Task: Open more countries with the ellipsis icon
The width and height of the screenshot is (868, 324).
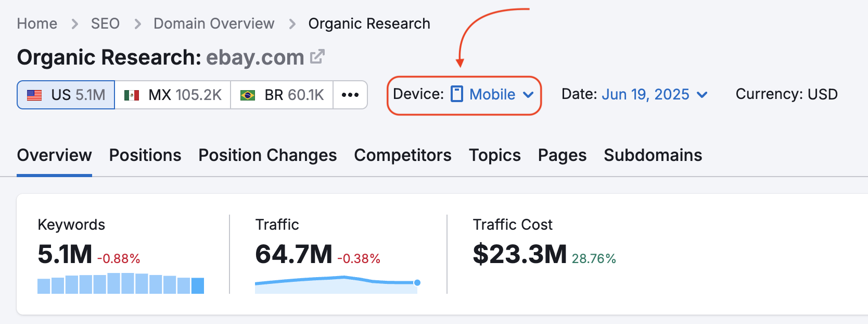Action: tap(350, 95)
